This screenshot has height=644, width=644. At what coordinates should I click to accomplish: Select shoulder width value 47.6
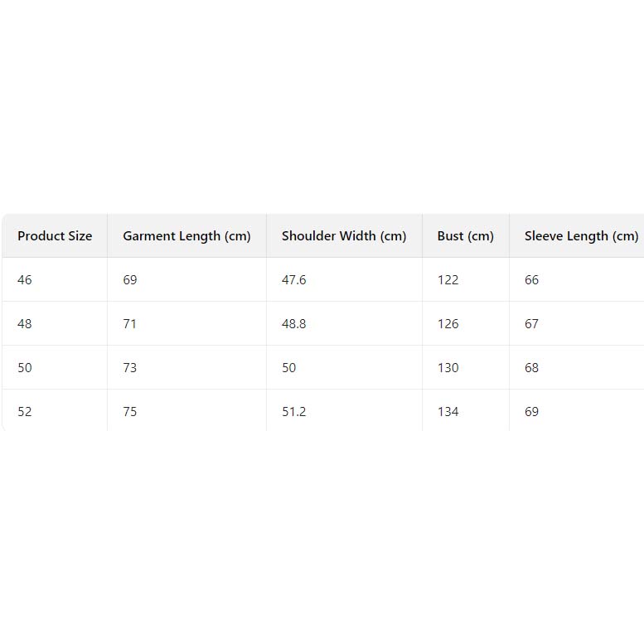[293, 280]
